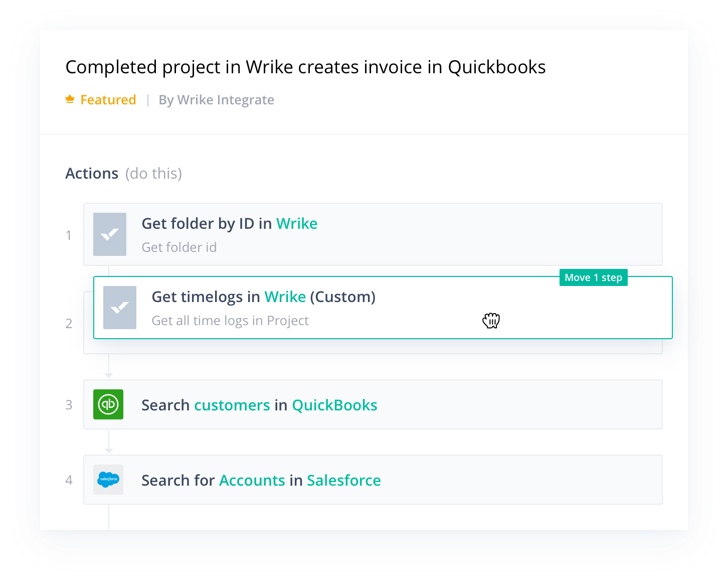Click the Wrike checkmark icon in step 1
Screen dimensions: 728x580
click(x=110, y=234)
